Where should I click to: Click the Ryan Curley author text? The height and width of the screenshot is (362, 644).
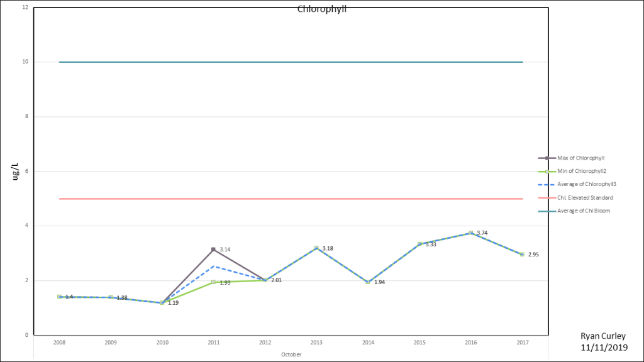[x=602, y=337]
